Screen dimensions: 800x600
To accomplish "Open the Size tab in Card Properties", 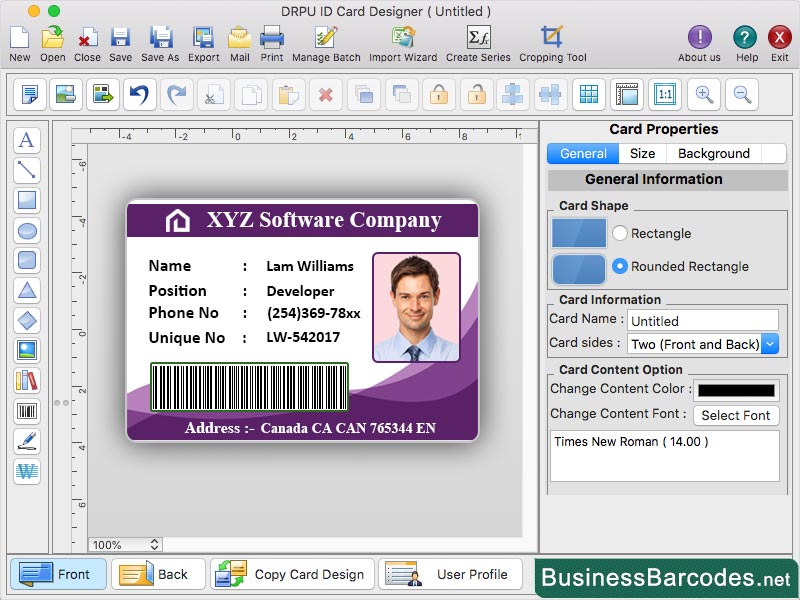I will 642,153.
